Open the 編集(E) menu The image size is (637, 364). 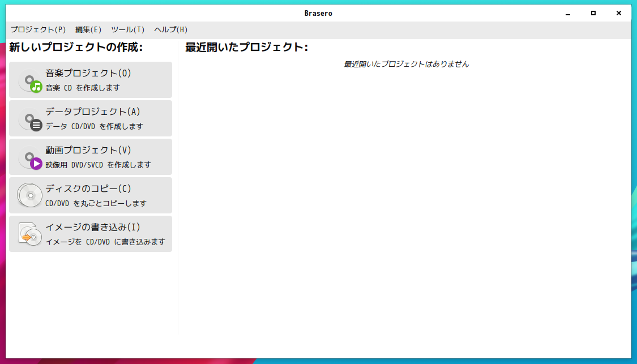[88, 29]
